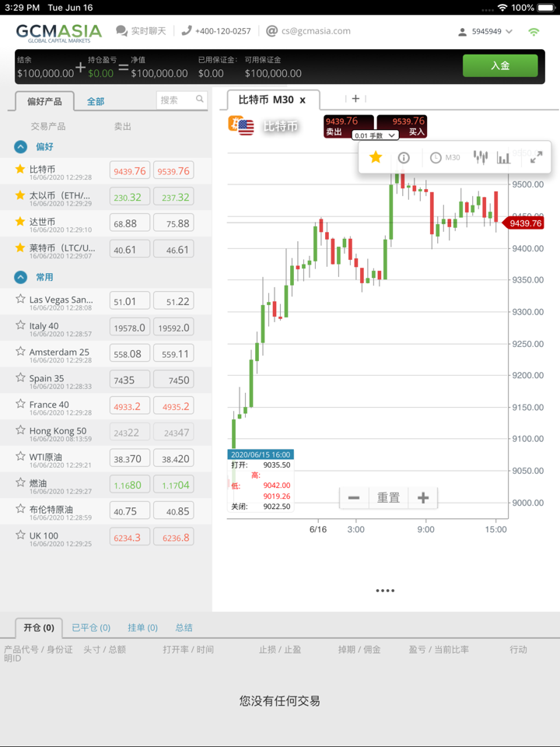Open the candlestick chart type icon

pos(481,158)
